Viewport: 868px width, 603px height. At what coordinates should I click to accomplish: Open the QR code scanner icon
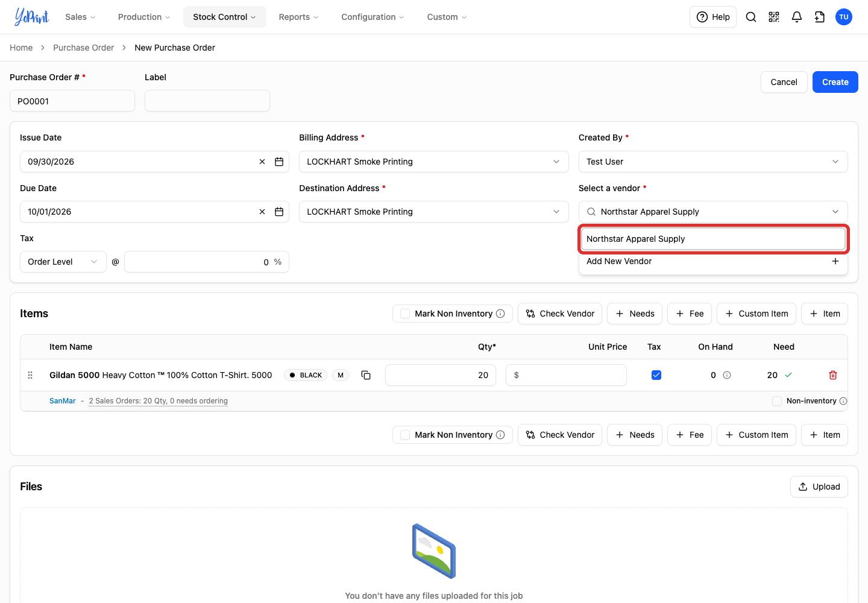pos(774,17)
